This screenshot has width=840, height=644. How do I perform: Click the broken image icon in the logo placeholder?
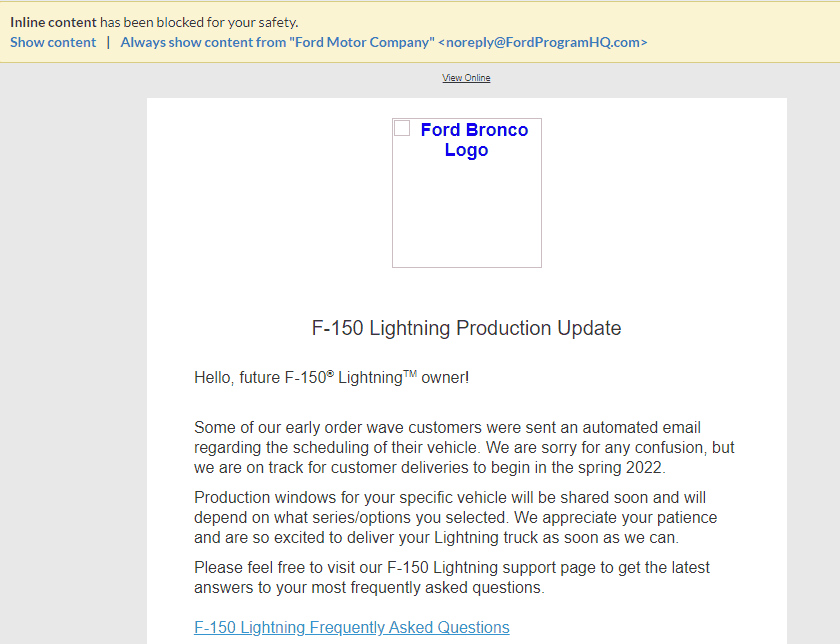coord(402,128)
